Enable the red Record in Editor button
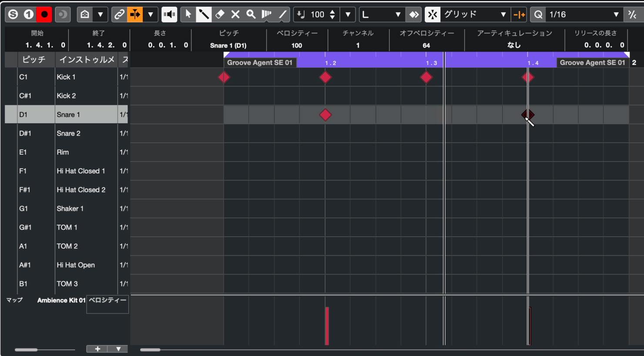644x356 pixels. coord(44,14)
